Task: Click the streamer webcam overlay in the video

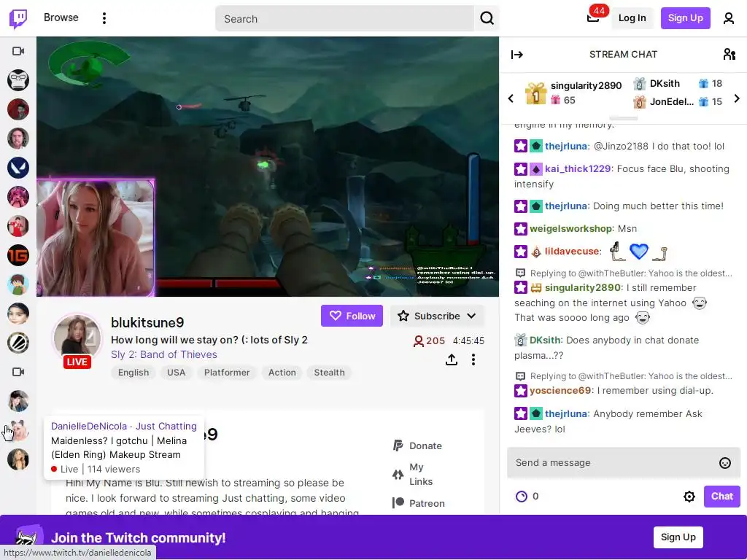Action: (96, 238)
